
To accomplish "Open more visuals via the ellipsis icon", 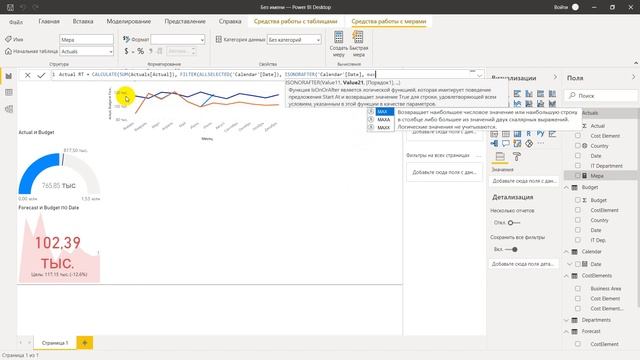I will [540, 143].
